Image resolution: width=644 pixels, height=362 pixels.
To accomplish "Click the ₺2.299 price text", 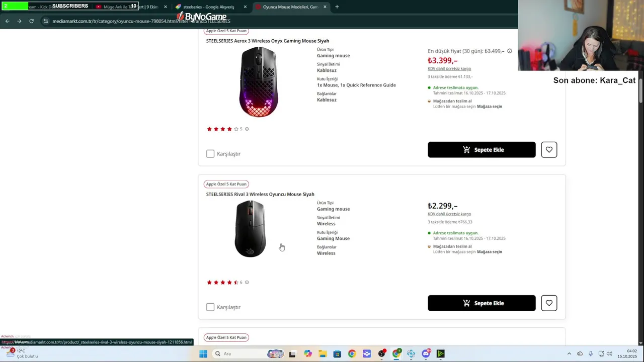I will pyautogui.click(x=442, y=206).
